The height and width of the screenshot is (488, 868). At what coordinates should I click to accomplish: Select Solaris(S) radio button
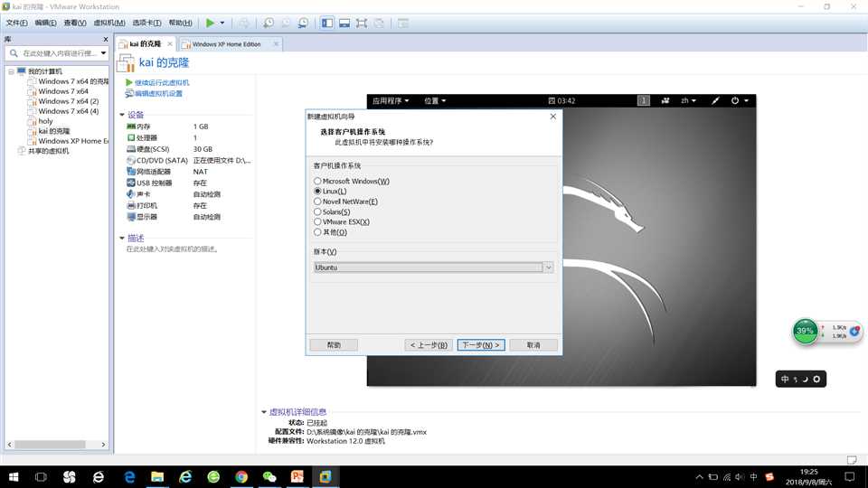tap(317, 211)
